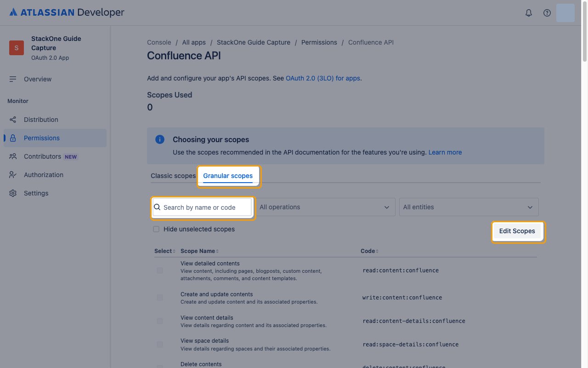
Task: Click the Distribution share icon
Action: tap(13, 120)
